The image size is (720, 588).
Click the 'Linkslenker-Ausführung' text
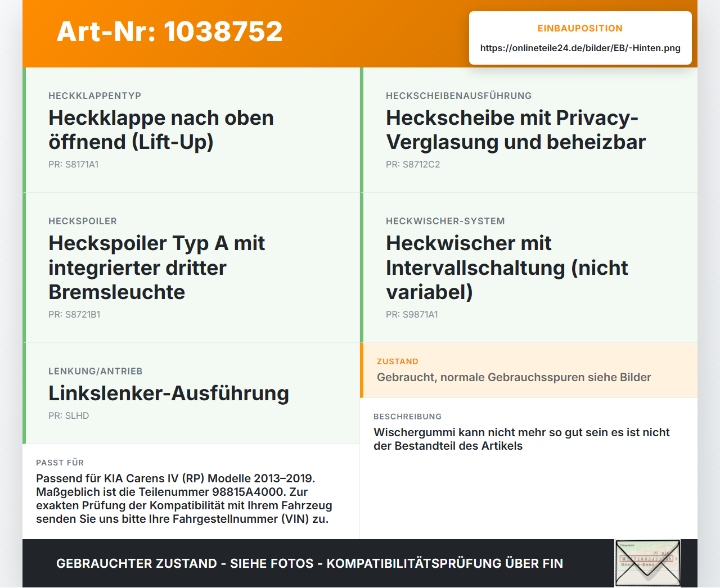point(169,393)
